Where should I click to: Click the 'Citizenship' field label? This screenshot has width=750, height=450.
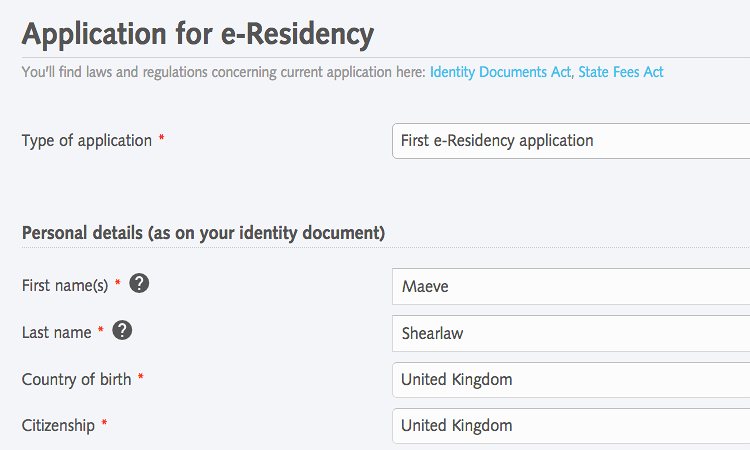click(58, 426)
